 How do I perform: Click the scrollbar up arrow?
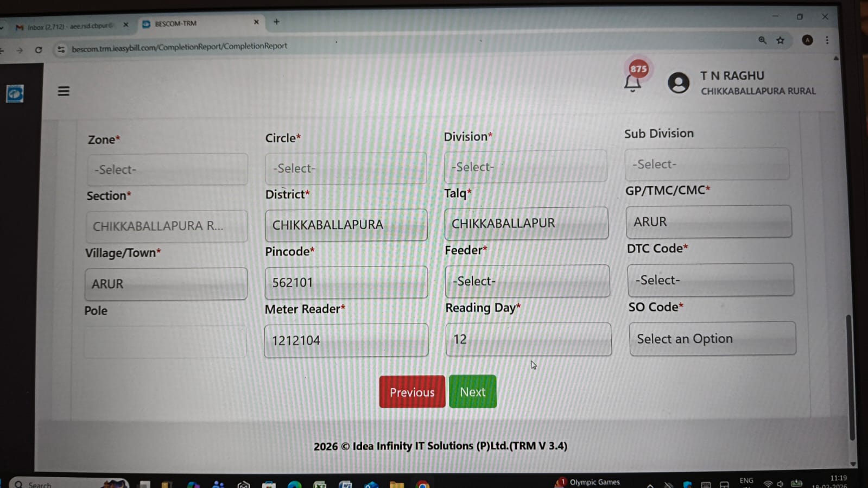tap(836, 58)
